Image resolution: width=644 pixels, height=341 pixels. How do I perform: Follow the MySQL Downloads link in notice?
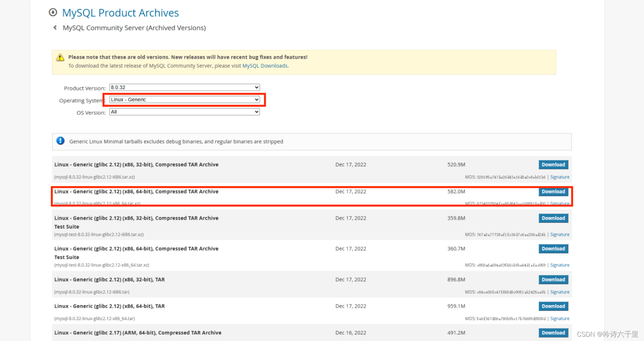[265, 66]
